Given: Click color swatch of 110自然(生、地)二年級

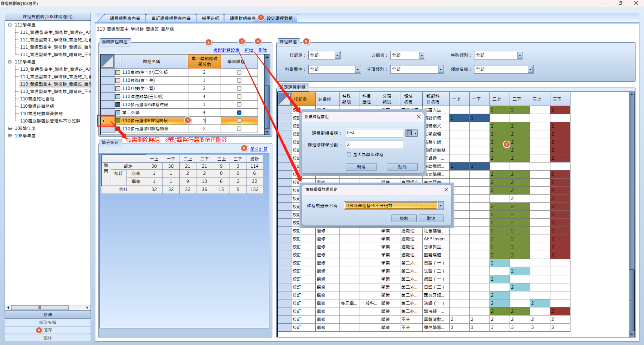Looking at the screenshot, I should coord(118,72).
